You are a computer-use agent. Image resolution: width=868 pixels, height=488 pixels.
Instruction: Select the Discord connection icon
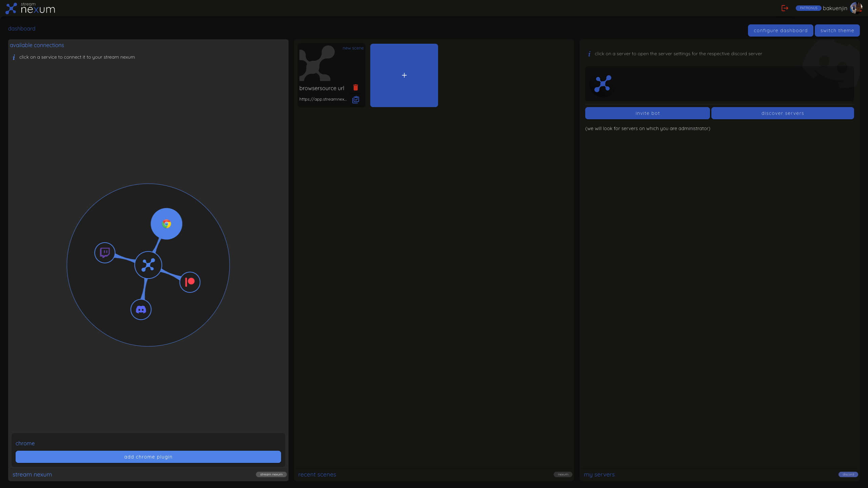tap(141, 309)
